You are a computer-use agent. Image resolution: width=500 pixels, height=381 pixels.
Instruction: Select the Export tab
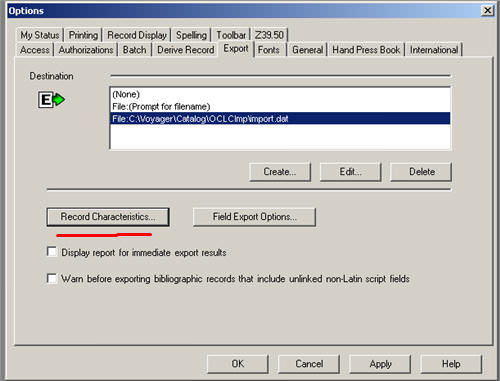(x=236, y=49)
